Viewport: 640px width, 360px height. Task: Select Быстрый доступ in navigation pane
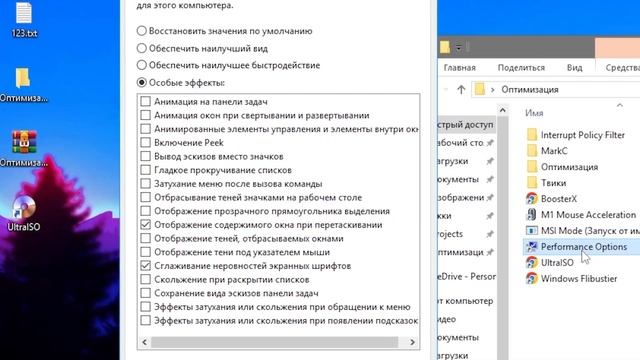(466, 124)
